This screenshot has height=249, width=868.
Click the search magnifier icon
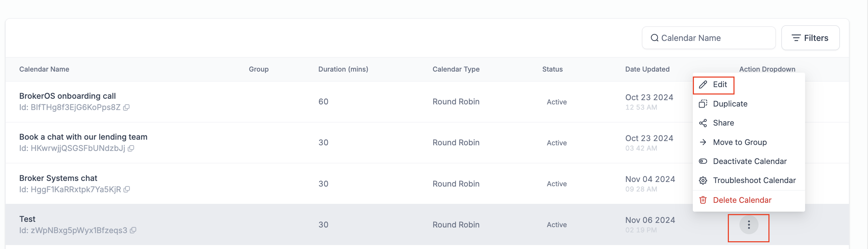point(654,38)
